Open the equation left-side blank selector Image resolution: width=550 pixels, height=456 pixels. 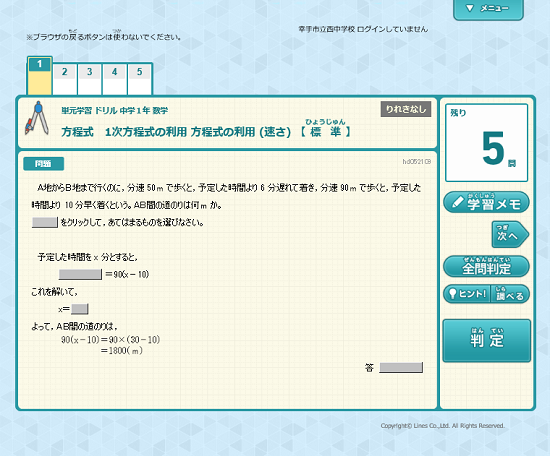pyautogui.click(x=80, y=274)
